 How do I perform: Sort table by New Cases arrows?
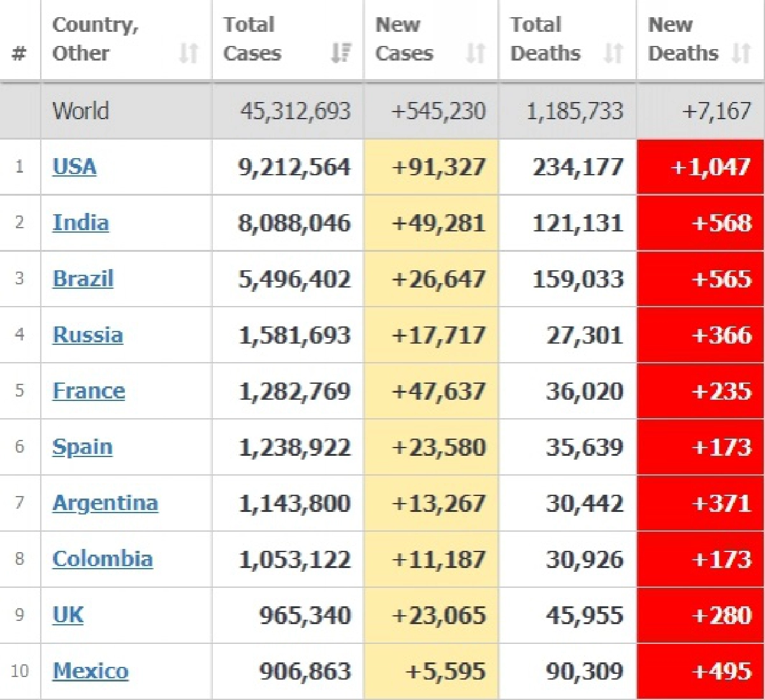pos(476,53)
